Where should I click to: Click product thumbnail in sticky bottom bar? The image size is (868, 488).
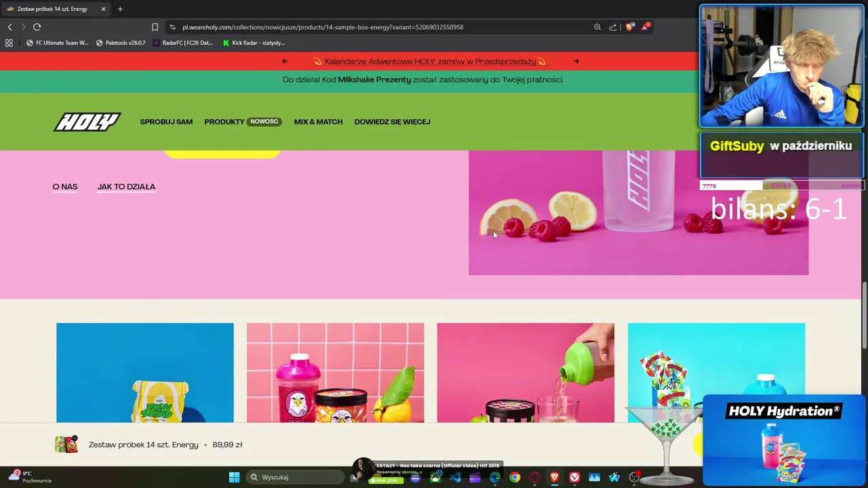click(66, 445)
